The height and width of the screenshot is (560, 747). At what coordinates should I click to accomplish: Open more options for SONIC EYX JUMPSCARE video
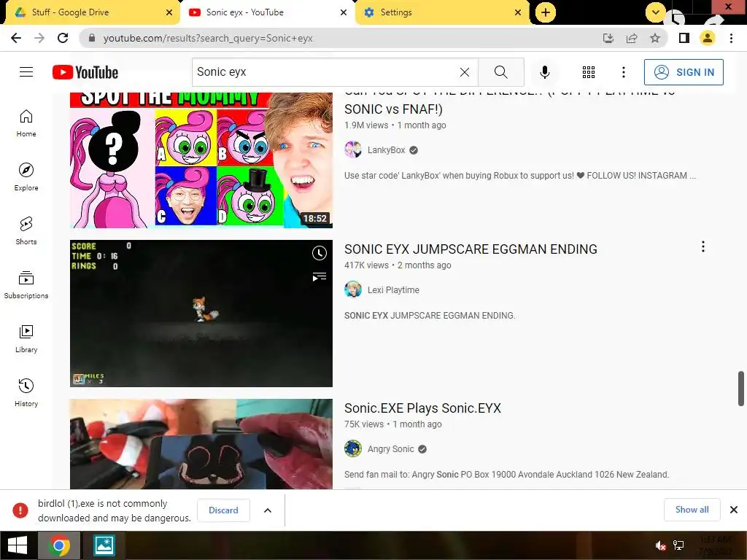[703, 246]
